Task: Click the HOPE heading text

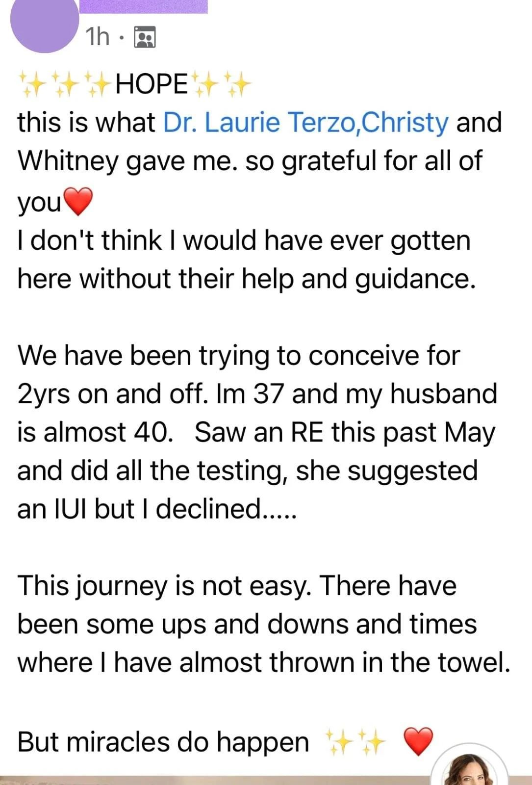Action: 152,83
